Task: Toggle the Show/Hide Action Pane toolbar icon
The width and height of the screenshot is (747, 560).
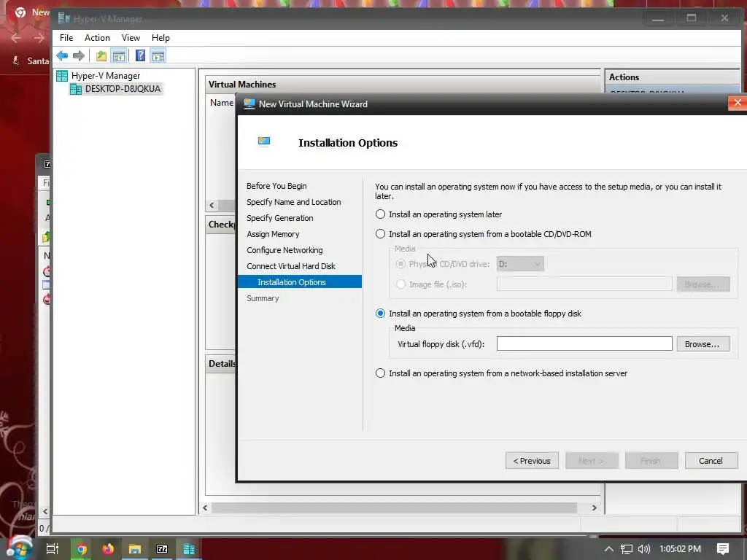Action: [x=158, y=55]
